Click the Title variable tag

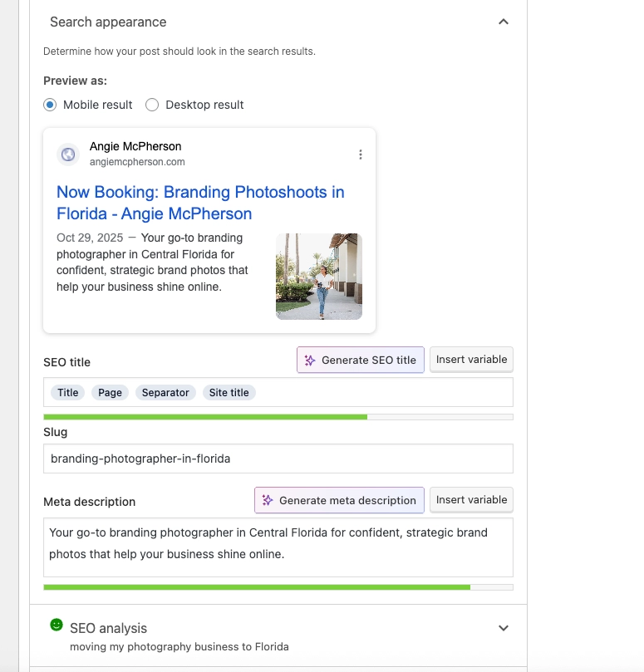68,393
